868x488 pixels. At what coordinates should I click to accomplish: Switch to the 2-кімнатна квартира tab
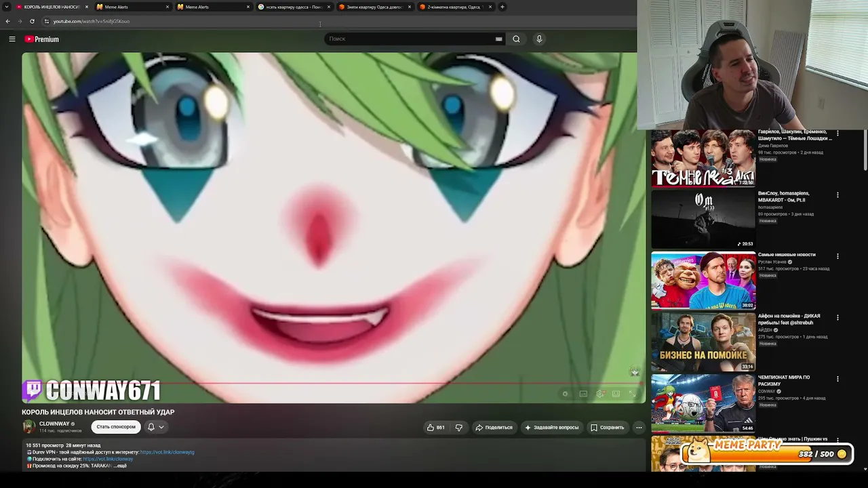click(x=455, y=7)
